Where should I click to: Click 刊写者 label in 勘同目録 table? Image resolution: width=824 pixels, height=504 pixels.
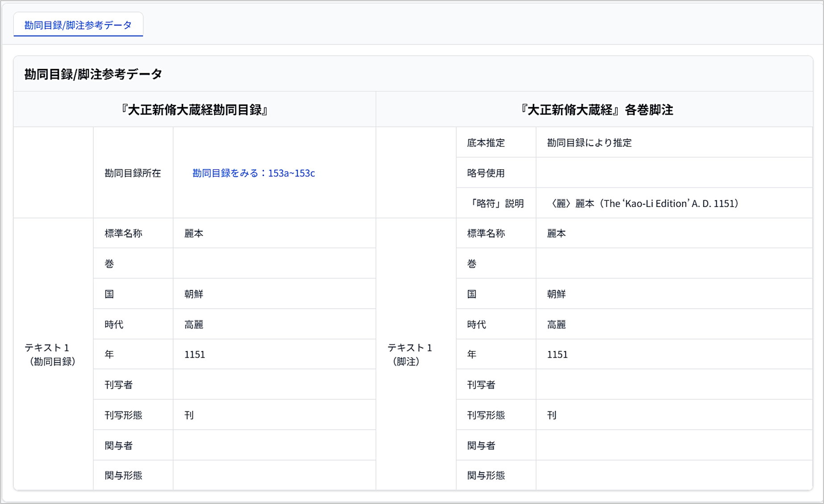coord(119,385)
